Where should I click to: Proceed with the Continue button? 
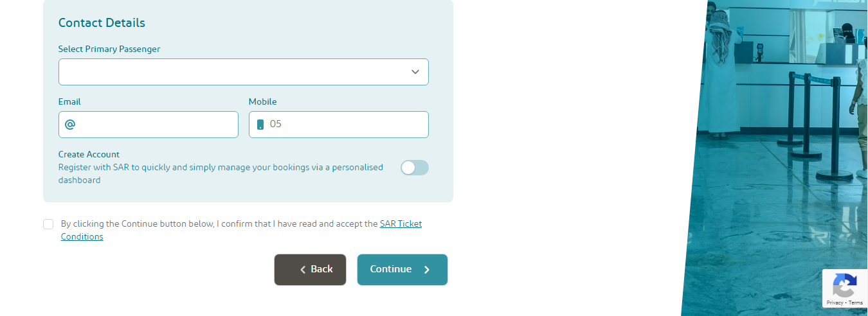(x=402, y=270)
